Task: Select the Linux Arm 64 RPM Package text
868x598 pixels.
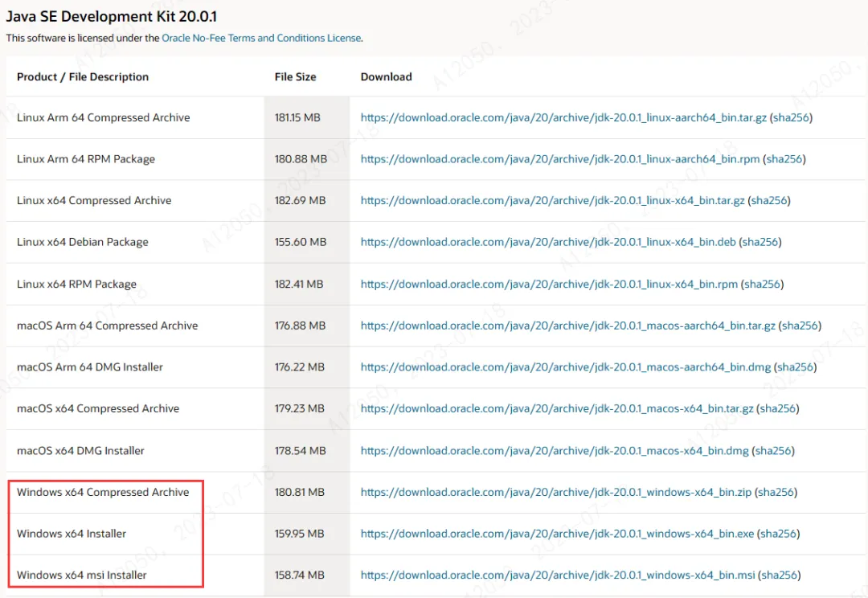Action: (86, 159)
